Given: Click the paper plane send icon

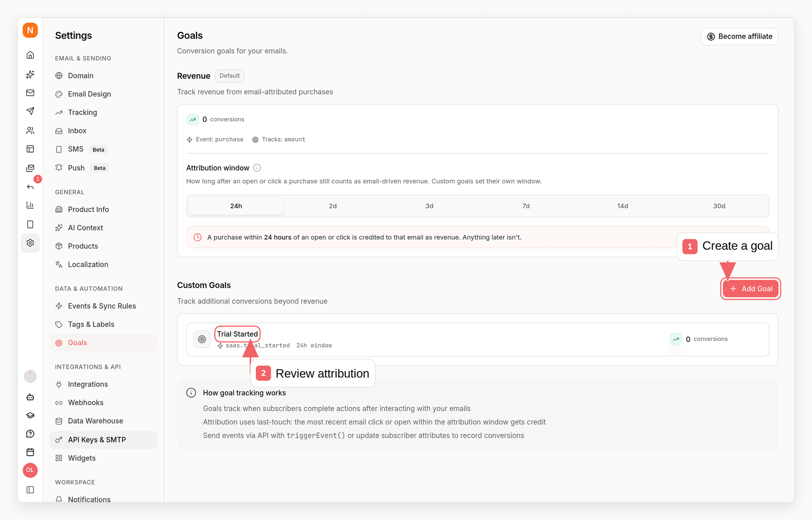Looking at the screenshot, I should (30, 111).
